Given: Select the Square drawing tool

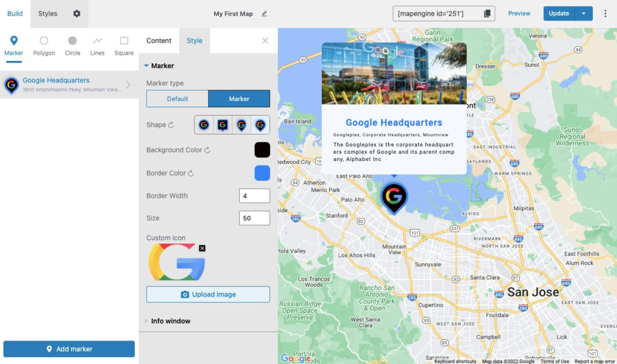Looking at the screenshot, I should point(124,46).
